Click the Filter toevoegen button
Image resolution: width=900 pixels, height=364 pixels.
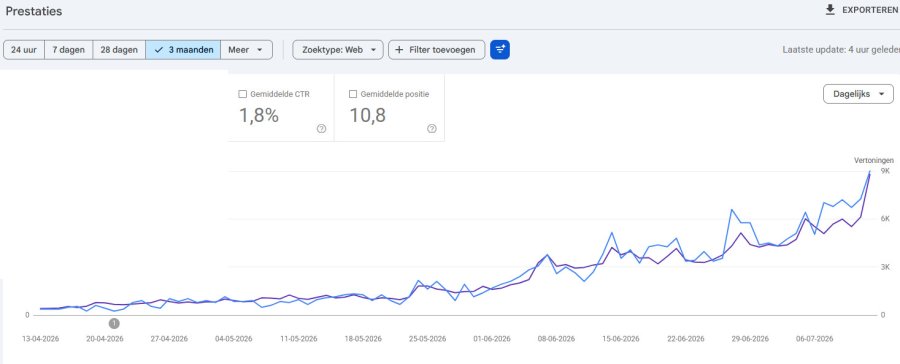click(436, 50)
